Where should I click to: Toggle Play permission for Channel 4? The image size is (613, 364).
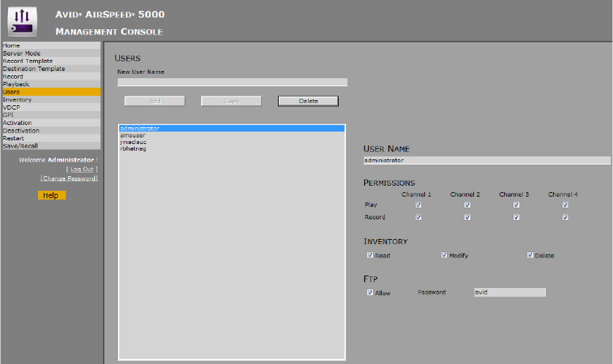565,205
